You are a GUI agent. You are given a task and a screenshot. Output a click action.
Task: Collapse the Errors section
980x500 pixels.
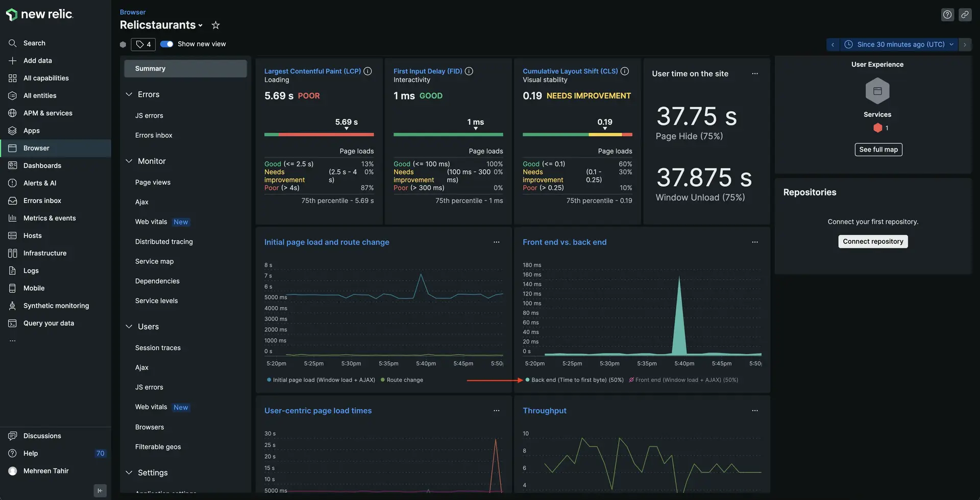(129, 94)
